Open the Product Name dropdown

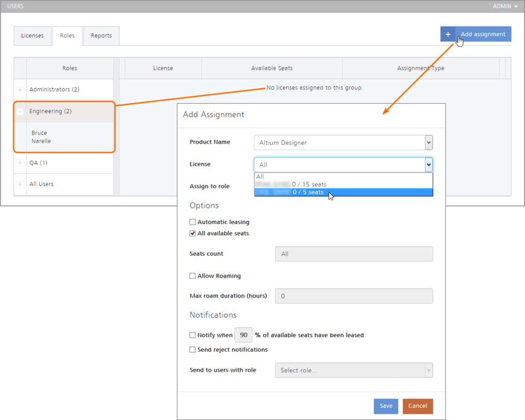coord(343,143)
